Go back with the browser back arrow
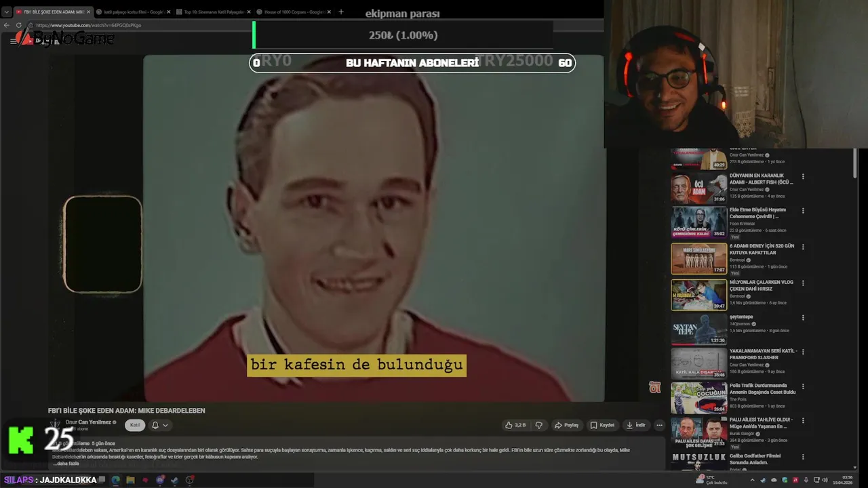Screen dimensions: 868x488 point(7,25)
